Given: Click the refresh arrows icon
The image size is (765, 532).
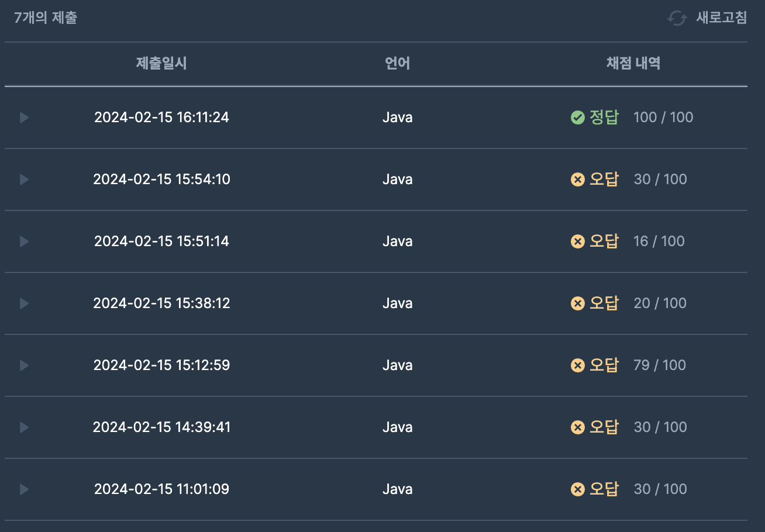Looking at the screenshot, I should point(677,18).
